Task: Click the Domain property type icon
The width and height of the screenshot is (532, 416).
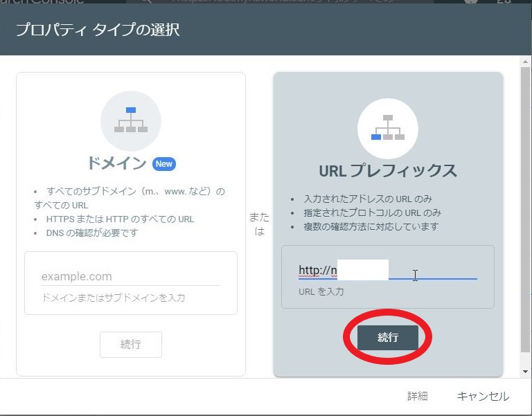Action: coord(131,120)
